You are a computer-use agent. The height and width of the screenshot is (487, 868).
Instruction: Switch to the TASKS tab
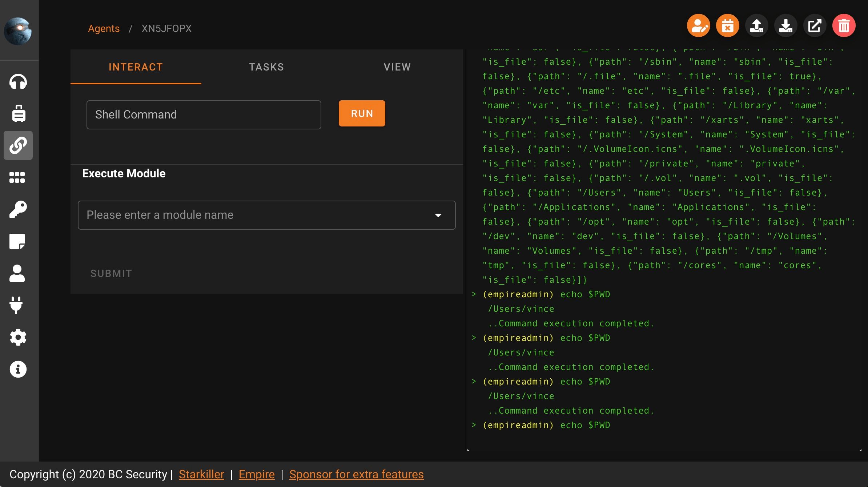[266, 67]
